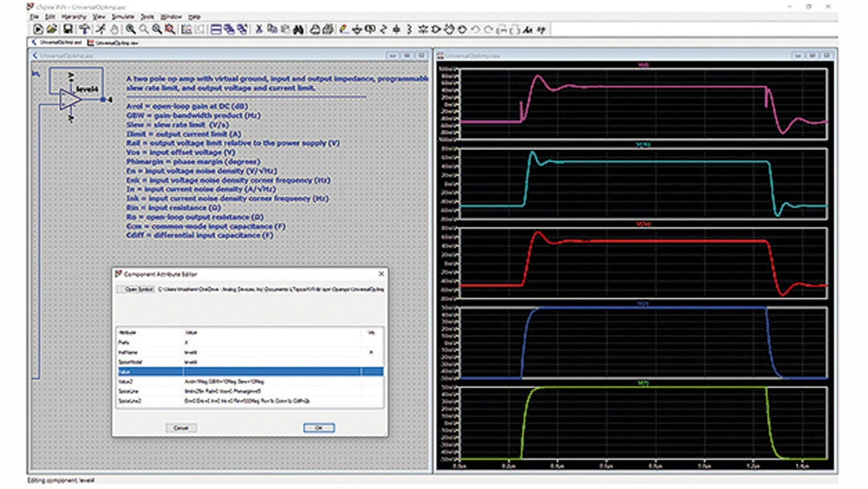Open the Hierarchy menu
868x489 pixels.
[x=74, y=16]
